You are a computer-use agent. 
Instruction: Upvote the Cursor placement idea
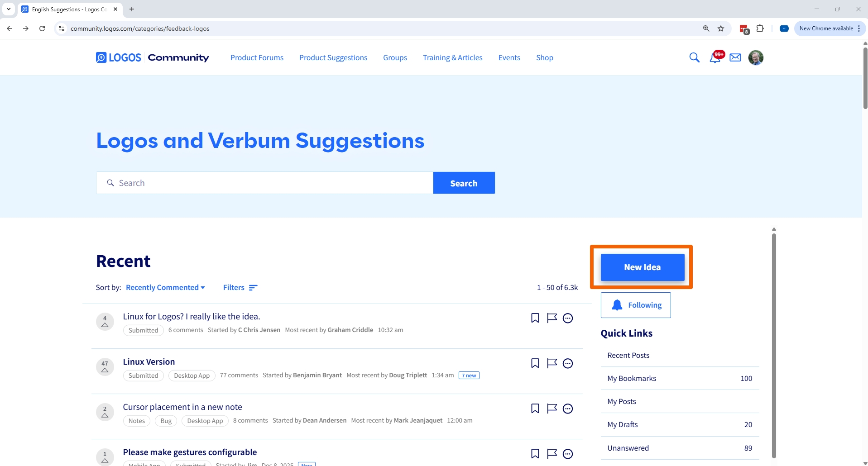click(105, 412)
